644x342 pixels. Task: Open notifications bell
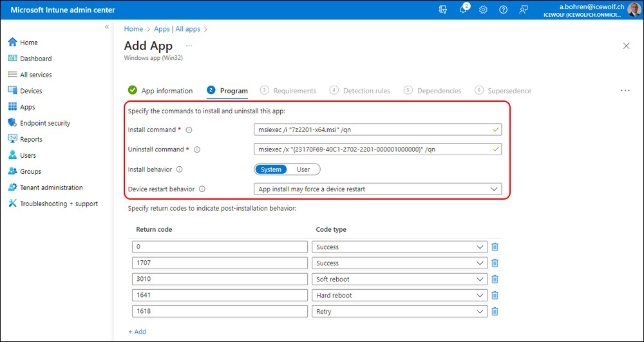[463, 10]
